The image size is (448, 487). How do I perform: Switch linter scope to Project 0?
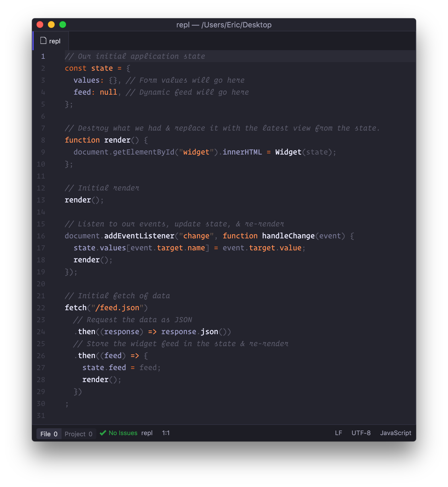point(78,434)
